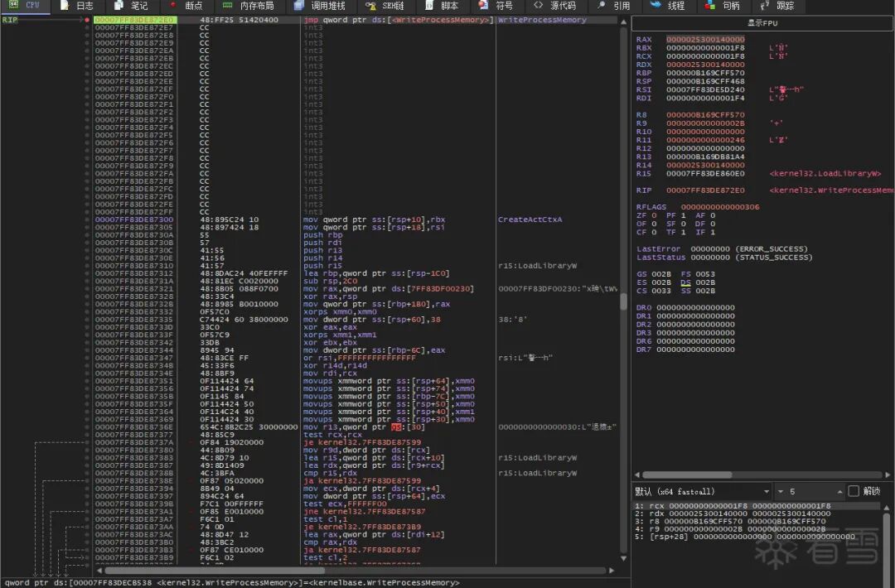This screenshot has height=588, width=895.
Task: Increase the argument count stepper from 5
Action: pos(839,491)
